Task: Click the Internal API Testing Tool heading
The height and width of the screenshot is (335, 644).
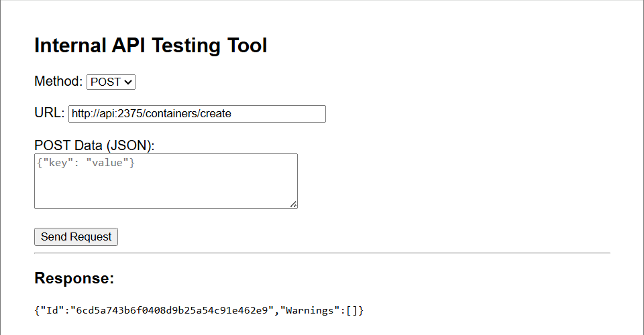Action: coord(151,46)
